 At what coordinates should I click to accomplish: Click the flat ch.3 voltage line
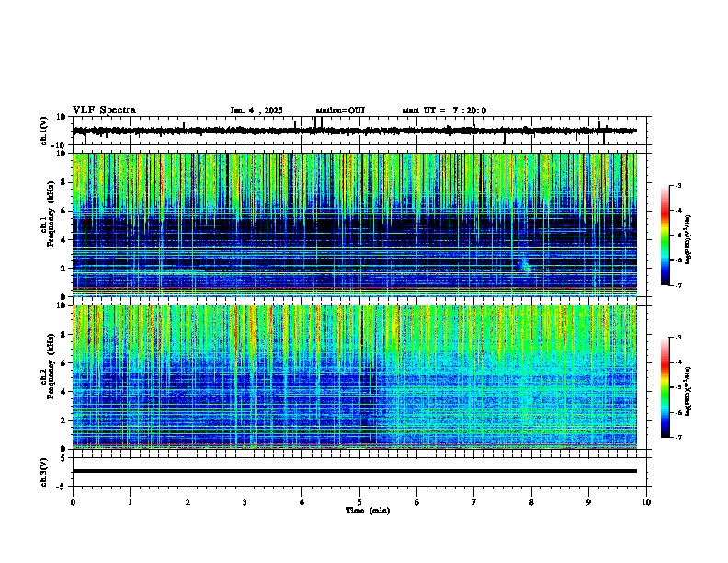click(354, 471)
